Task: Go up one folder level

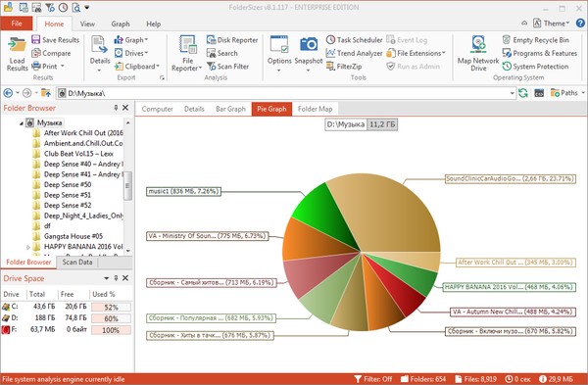Action: click(46, 93)
